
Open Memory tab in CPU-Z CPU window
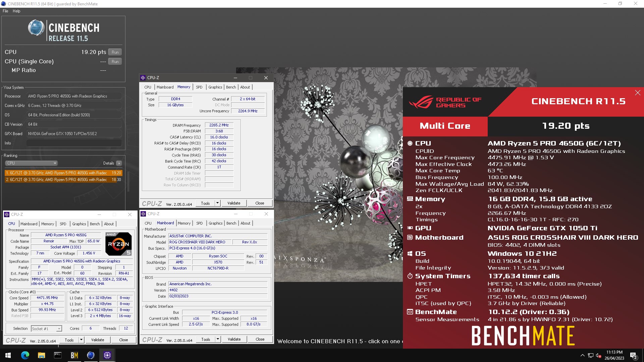[x=48, y=224]
